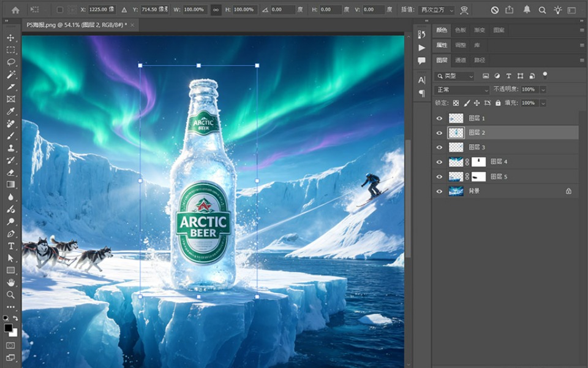The image size is (588, 368).
Task: Cancel the transform with the circle-slash icon
Action: tap(495, 10)
